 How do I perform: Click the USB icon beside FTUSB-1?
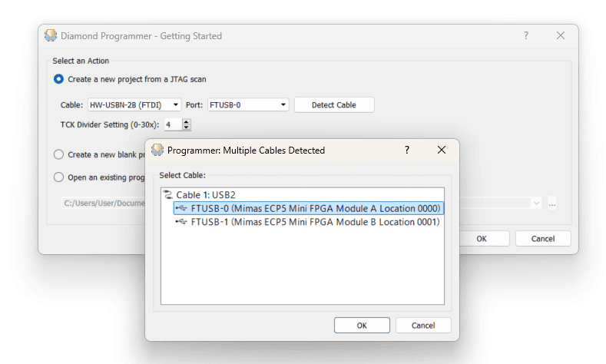point(181,222)
